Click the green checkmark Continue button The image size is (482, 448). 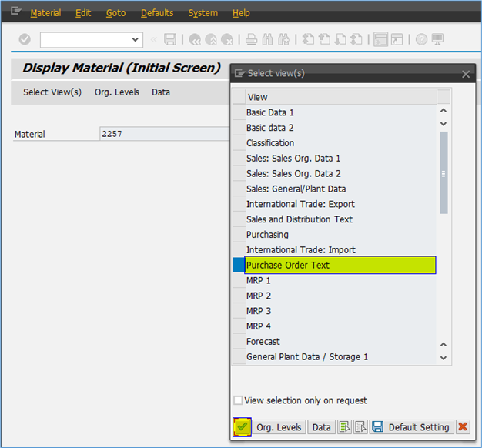point(243,426)
